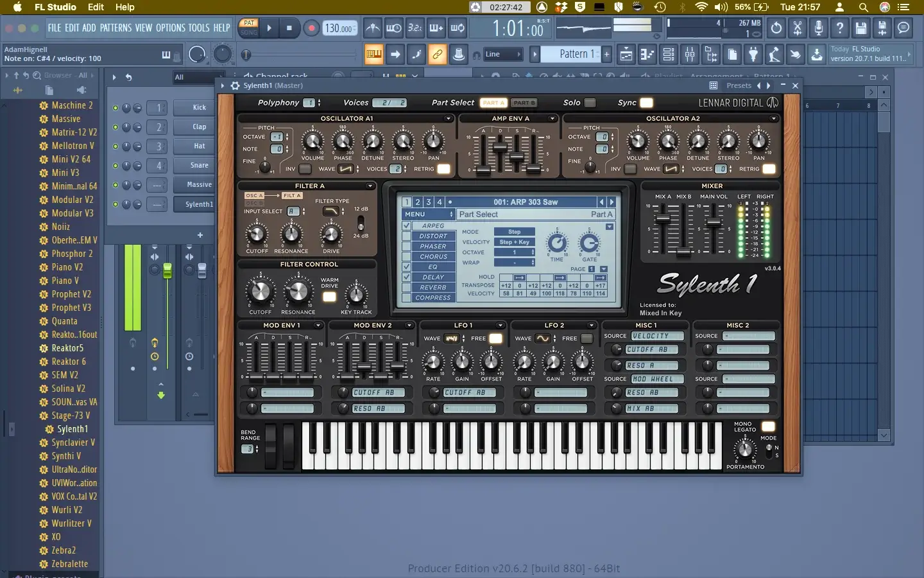Screen dimensions: 924x578
Task: Disable the DELAY effect checkbox
Action: [x=407, y=277]
